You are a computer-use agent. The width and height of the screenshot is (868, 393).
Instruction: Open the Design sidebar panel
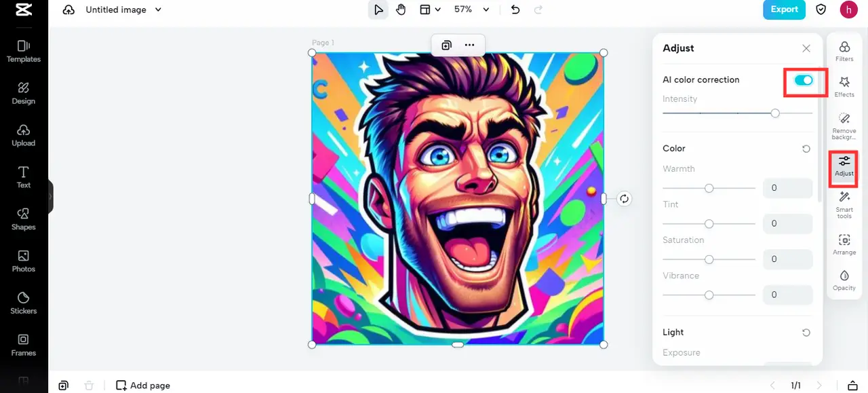(x=24, y=93)
